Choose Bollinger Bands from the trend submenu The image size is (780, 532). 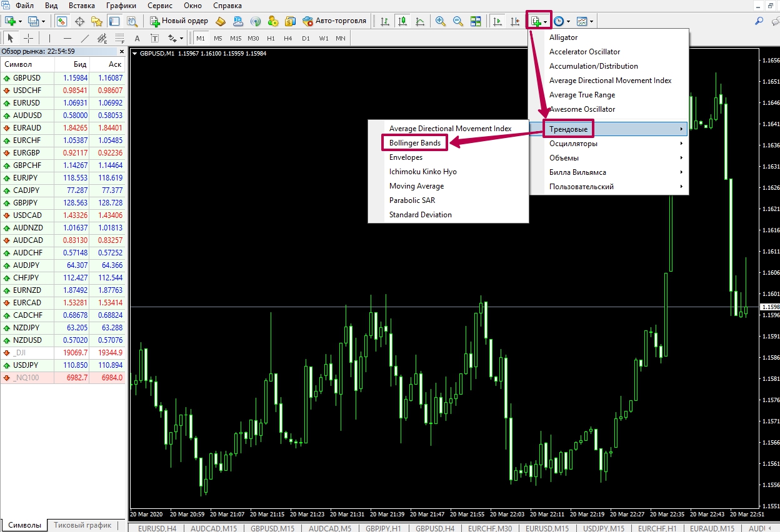pyautogui.click(x=415, y=143)
